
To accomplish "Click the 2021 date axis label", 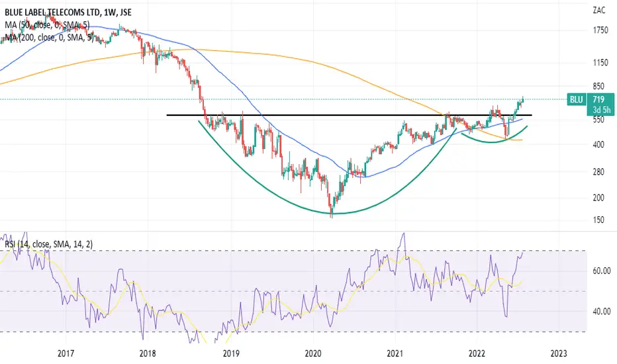I will [395, 353].
